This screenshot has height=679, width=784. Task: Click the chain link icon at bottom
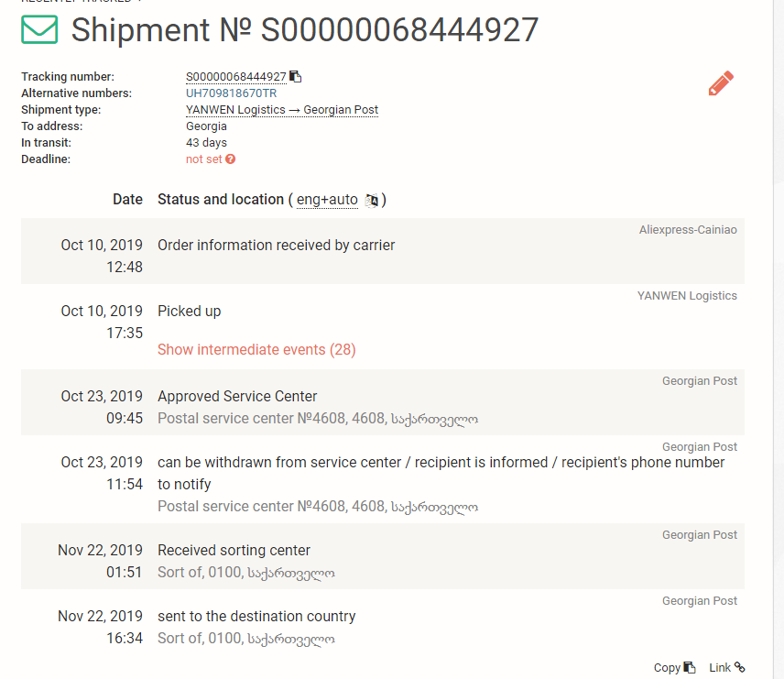click(x=740, y=668)
